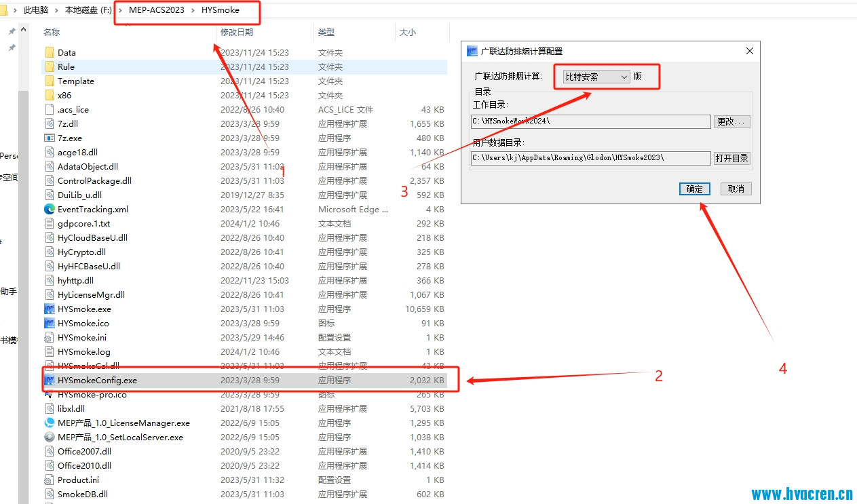Click the MEP产品_1.0_SetLocalServer.exe gray icon
This screenshot has height=504, width=857.
48,437
